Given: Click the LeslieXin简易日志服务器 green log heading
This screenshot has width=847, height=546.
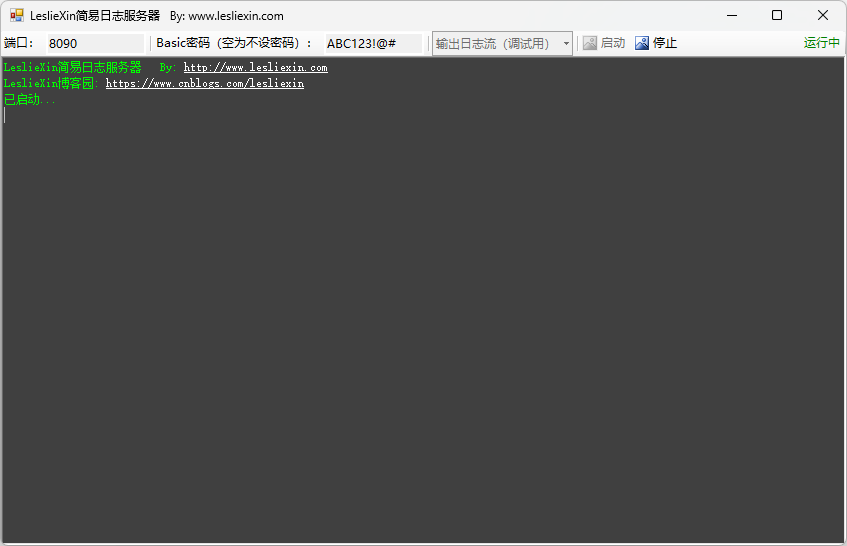Looking at the screenshot, I should pos(72,68).
